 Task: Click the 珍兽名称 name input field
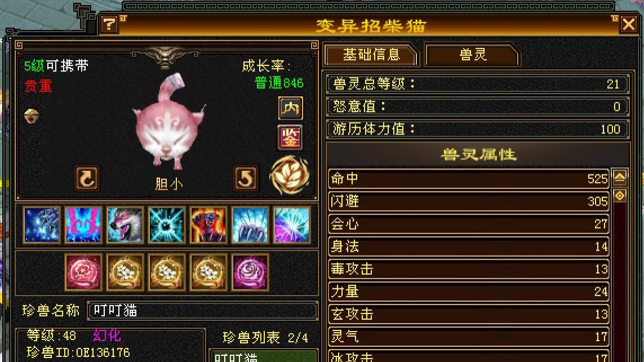pyautogui.click(x=202, y=311)
